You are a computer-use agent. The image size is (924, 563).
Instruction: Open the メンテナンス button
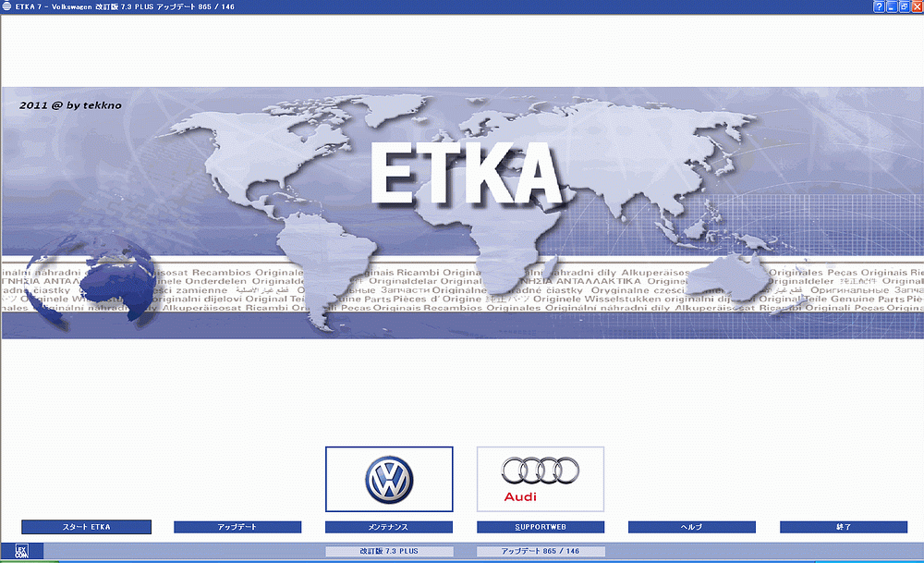(389, 527)
